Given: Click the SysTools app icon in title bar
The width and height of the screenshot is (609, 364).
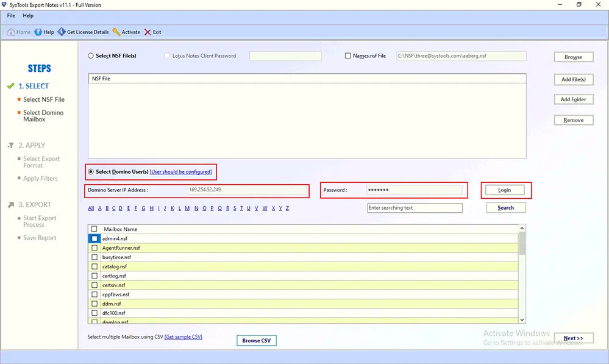Looking at the screenshot, I should pos(4,5).
